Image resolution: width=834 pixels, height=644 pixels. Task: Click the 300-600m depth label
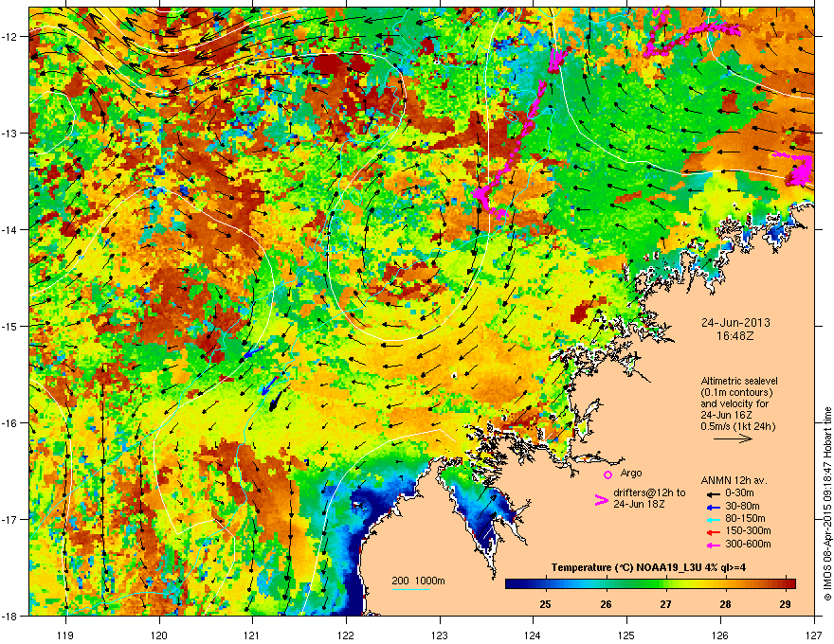click(x=748, y=545)
